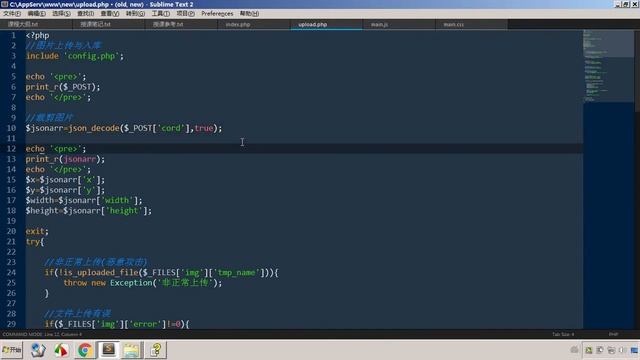Switch to the upload.php tab
This screenshot has width=640, height=360.
tap(327, 24)
